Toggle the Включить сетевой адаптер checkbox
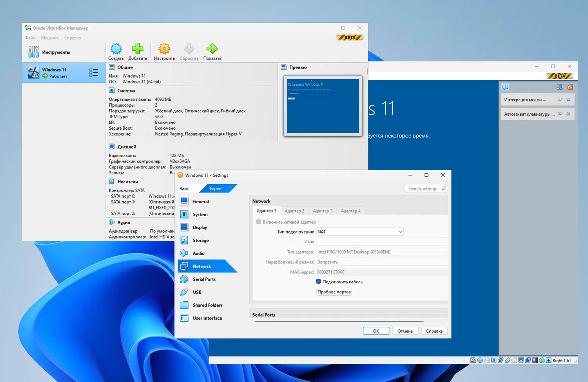Screen dimensions: 588x382 point(259,222)
